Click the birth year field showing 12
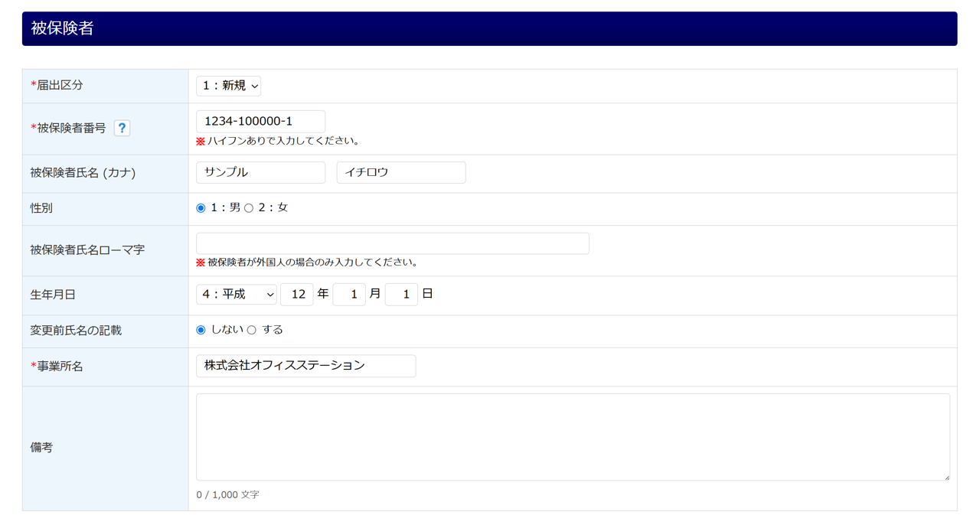 (297, 295)
